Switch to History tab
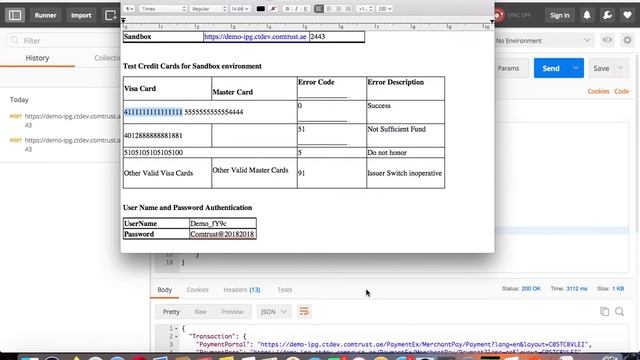 click(x=37, y=58)
